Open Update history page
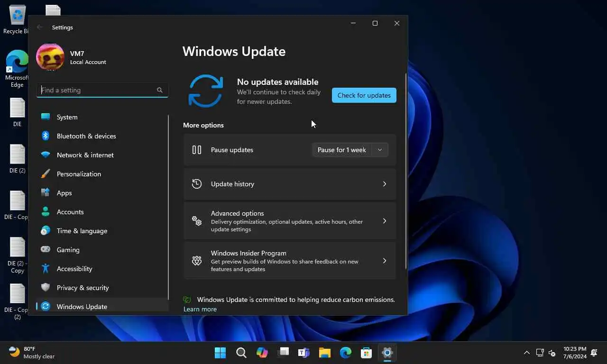The height and width of the screenshot is (364, 607). [290, 184]
